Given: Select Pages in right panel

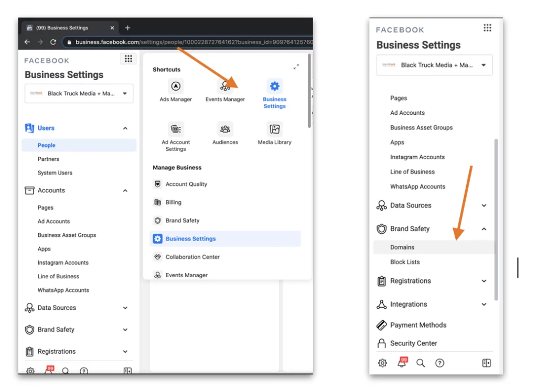Looking at the screenshot, I should tap(399, 98).
